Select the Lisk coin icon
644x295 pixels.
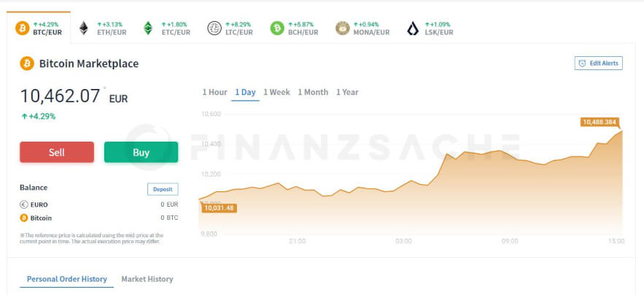tap(413, 28)
